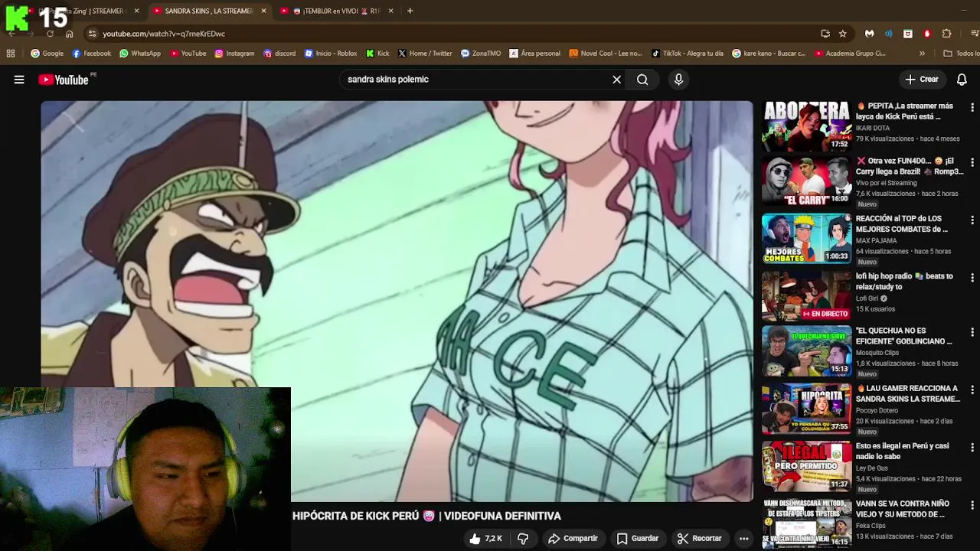
Task: Like the video with thumbs up
Action: [x=485, y=539]
